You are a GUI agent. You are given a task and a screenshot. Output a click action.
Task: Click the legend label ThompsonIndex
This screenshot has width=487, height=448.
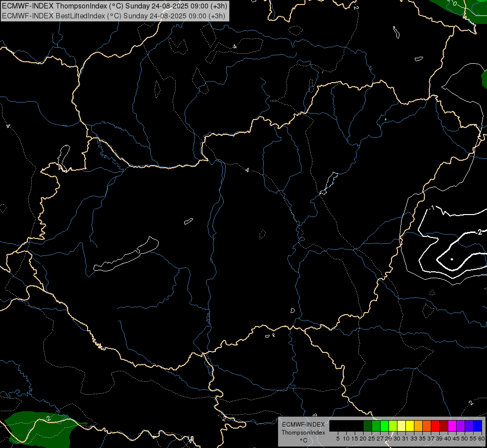(x=303, y=433)
